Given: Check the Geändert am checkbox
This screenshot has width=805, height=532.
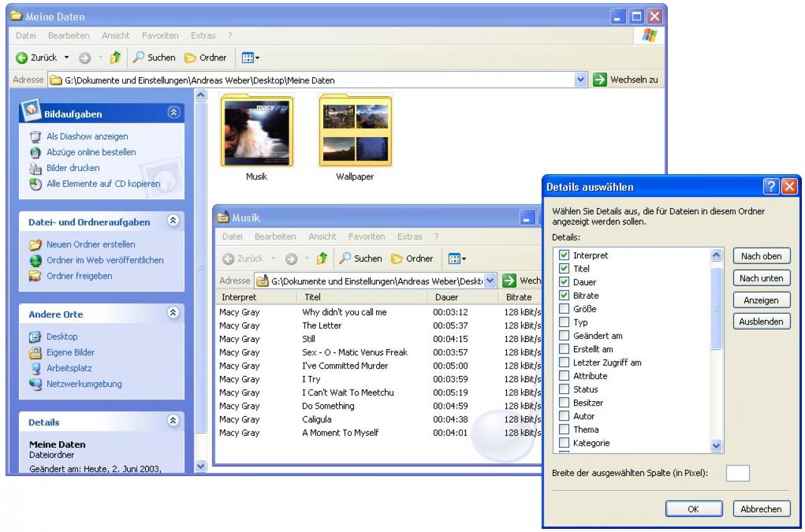Looking at the screenshot, I should (x=564, y=336).
